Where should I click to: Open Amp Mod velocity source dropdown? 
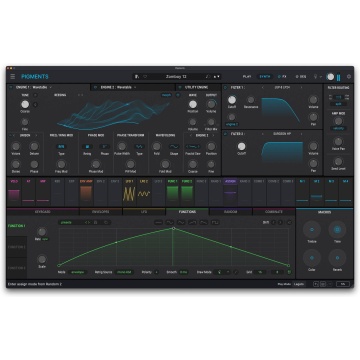(x=338, y=128)
